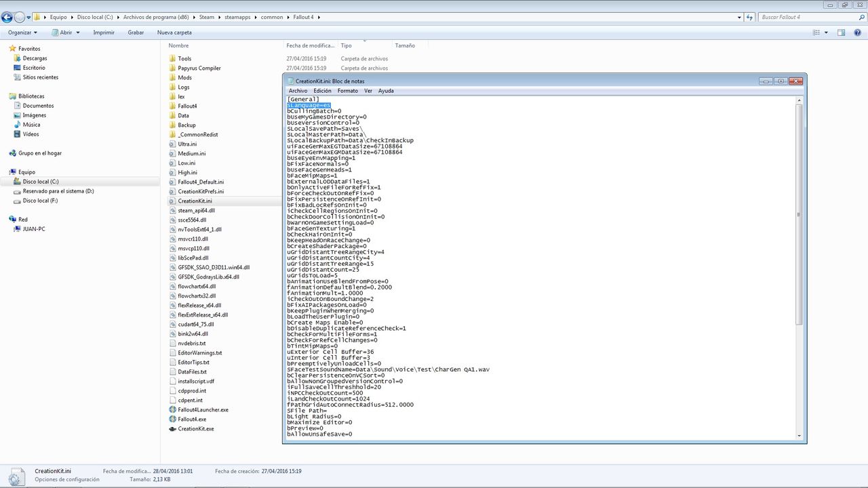
Task: Open Escritorio in the navigation pane
Action: 34,68
